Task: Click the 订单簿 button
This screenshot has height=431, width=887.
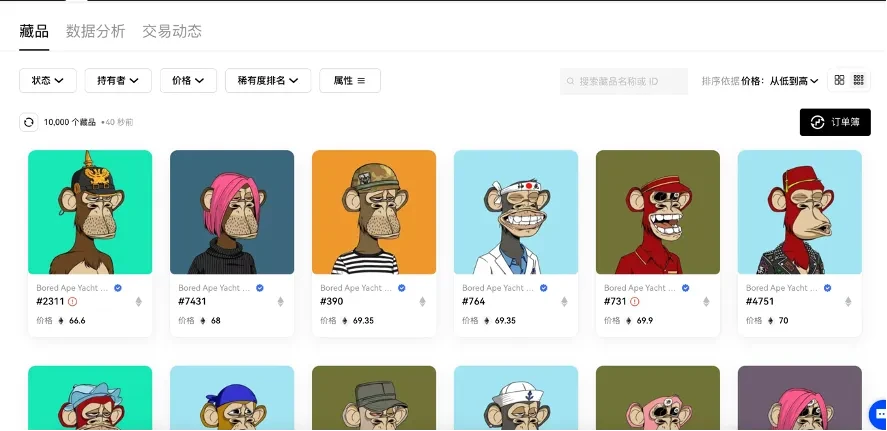Action: (x=835, y=122)
